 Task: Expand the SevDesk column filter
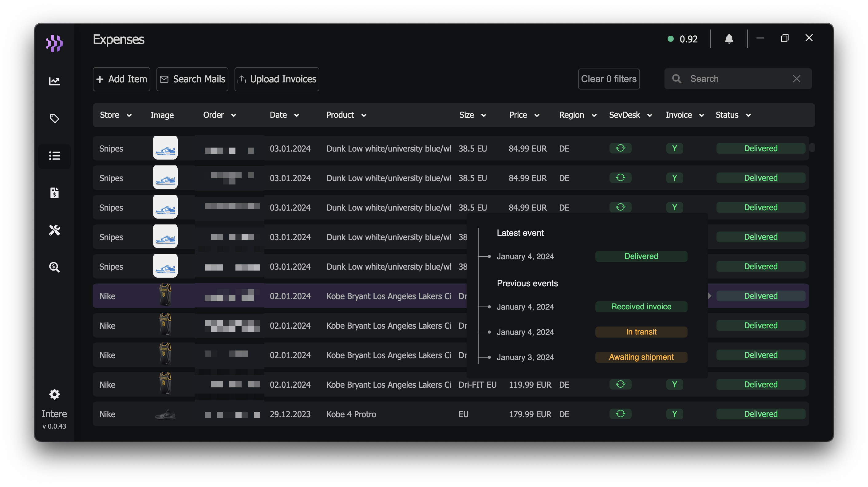(x=650, y=115)
